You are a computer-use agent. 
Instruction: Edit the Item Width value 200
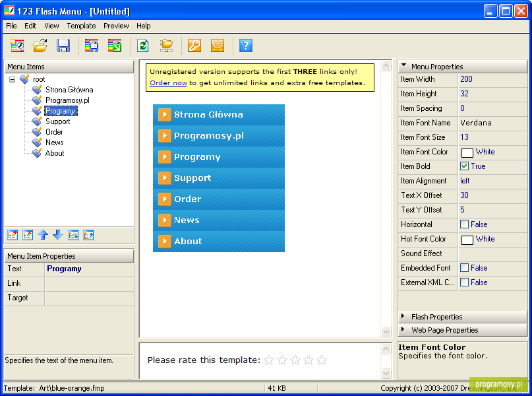pyautogui.click(x=492, y=79)
